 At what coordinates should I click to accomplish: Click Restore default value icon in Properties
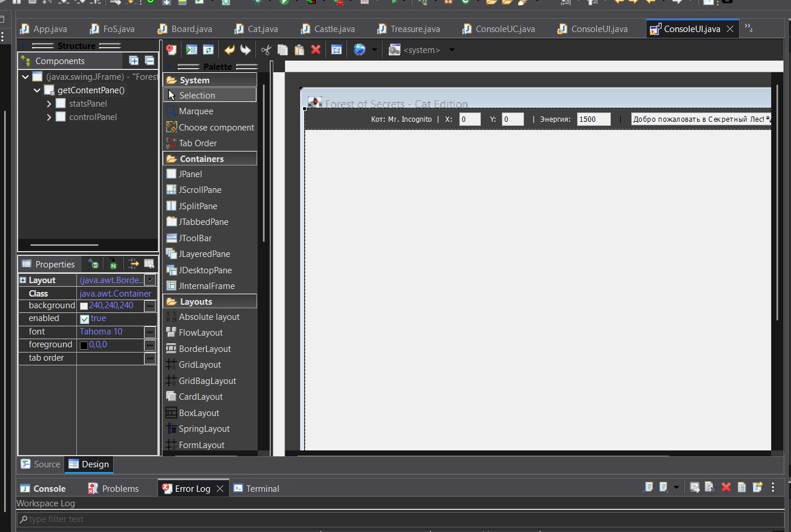click(x=149, y=264)
